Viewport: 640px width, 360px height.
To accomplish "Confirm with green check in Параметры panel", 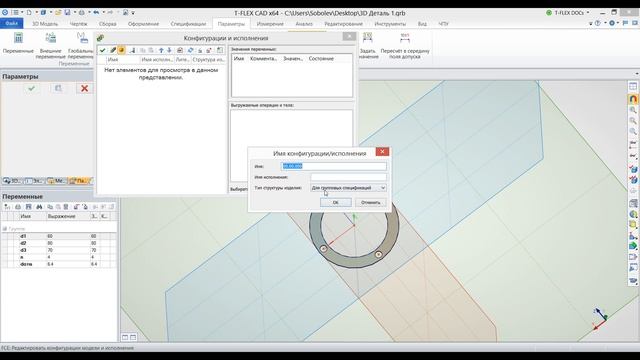I will tap(31, 88).
